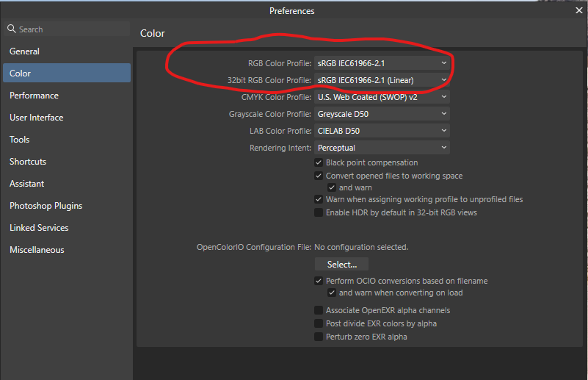This screenshot has width=588, height=380.
Task: Expand the Grayscale Color Profile list
Action: coord(382,114)
